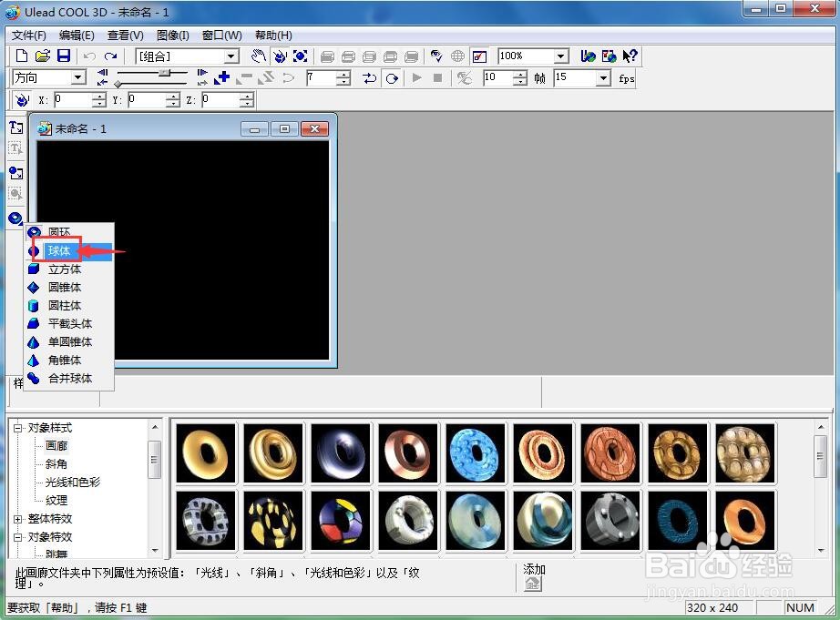
Task: Expand the 整体特效 tree node
Action: pos(17,519)
